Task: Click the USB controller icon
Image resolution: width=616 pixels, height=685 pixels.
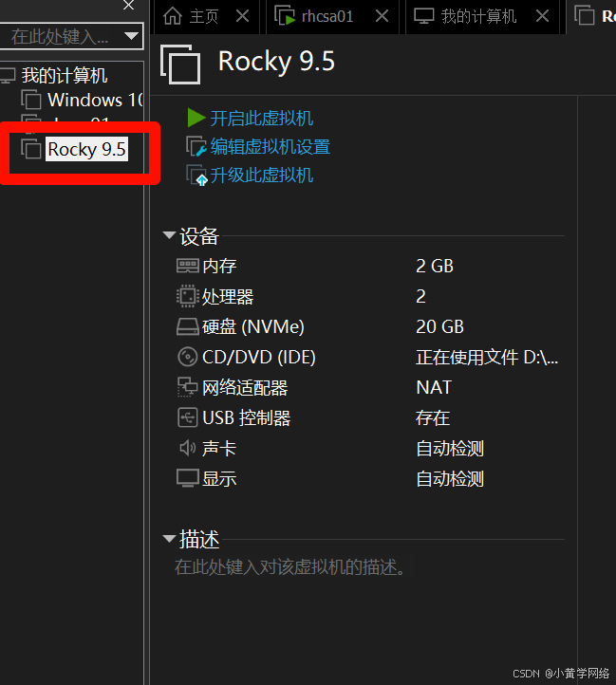Action: (188, 417)
